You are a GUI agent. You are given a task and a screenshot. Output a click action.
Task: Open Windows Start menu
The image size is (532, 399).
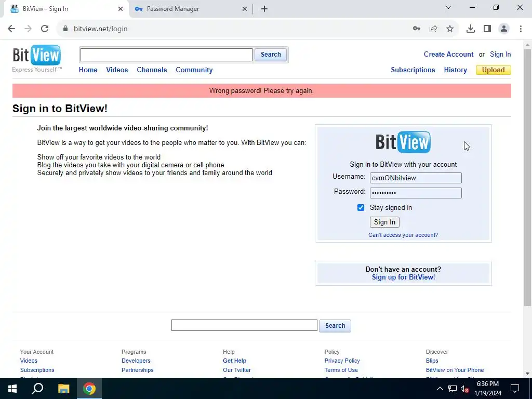click(x=12, y=389)
